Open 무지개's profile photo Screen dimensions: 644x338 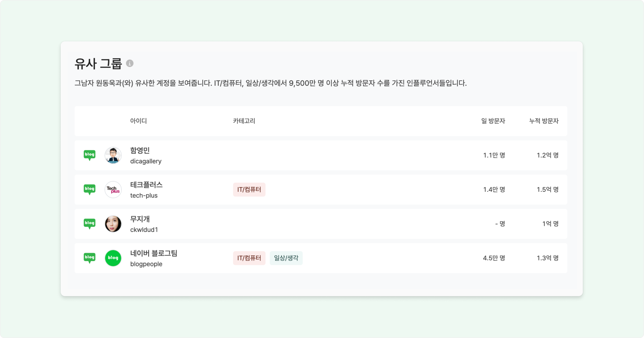113,224
